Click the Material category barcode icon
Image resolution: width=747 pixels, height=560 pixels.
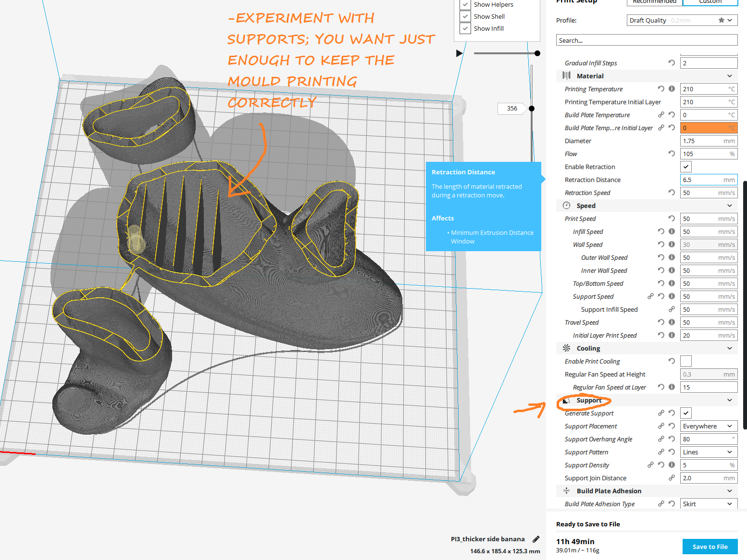[x=566, y=75]
